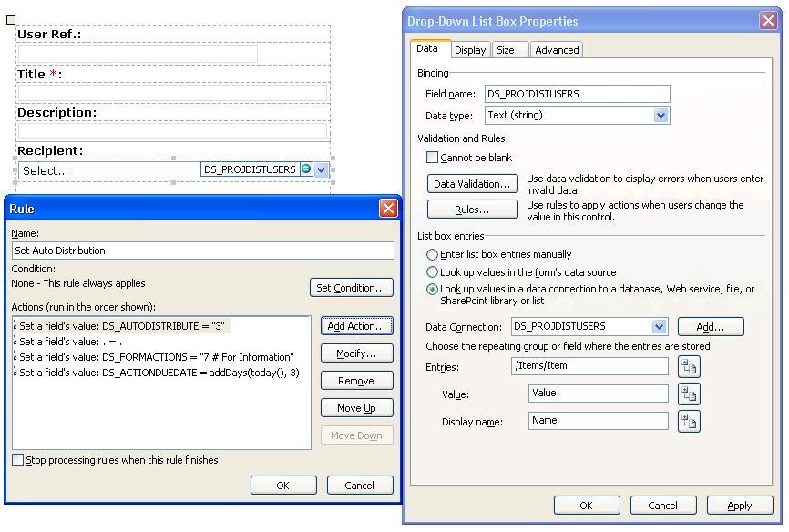Open the Recipient drop-down arrow on the form
The width and height of the screenshot is (789, 532).
pos(322,170)
